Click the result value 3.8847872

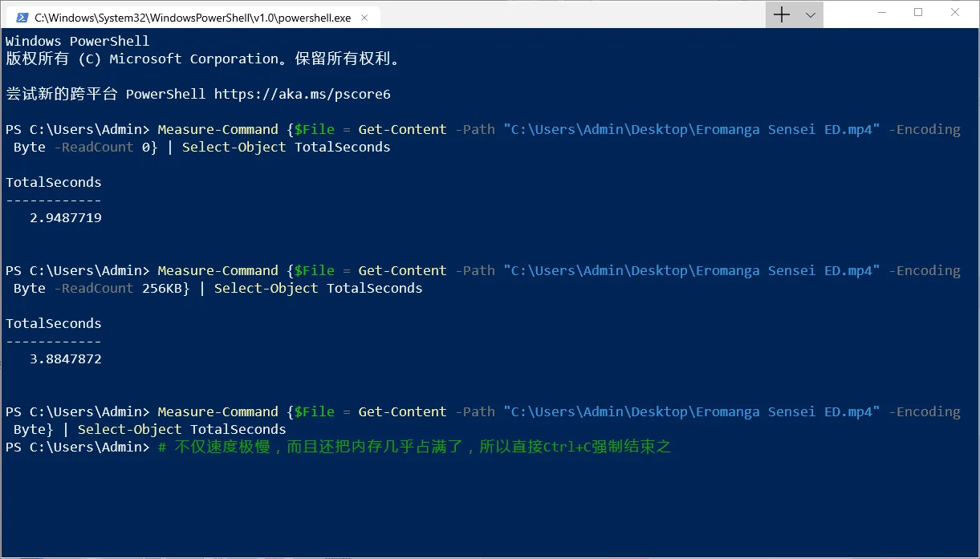click(x=66, y=358)
